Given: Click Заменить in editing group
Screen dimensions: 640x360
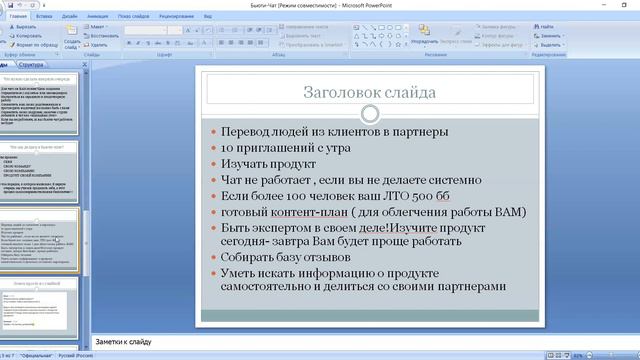Looking at the screenshot, I should [548, 36].
